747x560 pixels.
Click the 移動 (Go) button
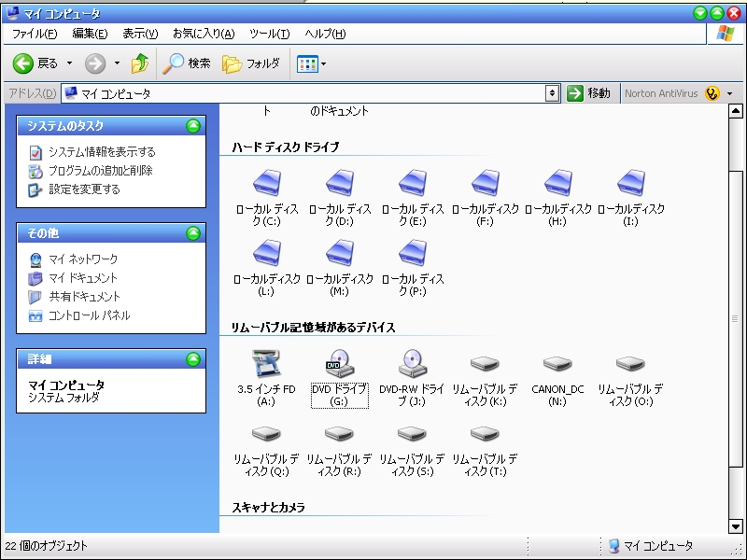click(x=589, y=93)
